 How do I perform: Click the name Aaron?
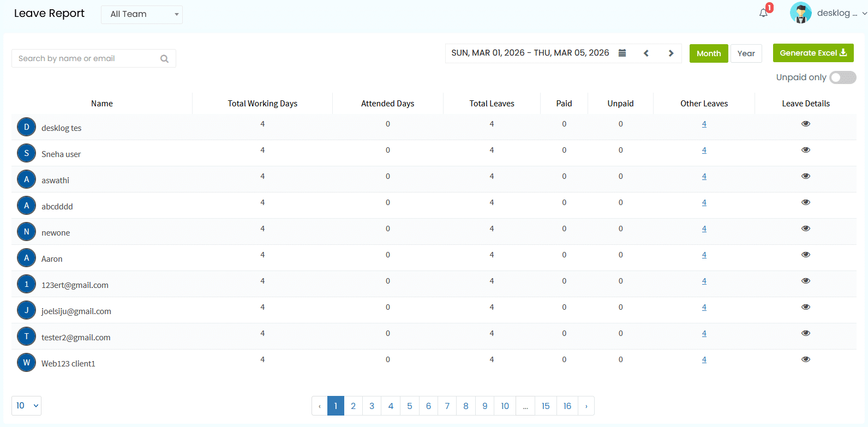52,259
